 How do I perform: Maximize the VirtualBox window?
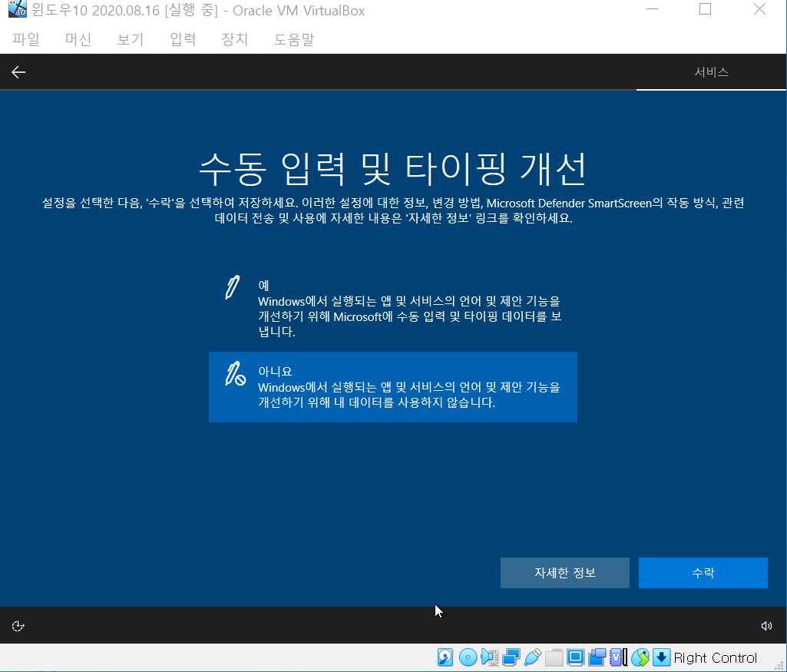click(705, 9)
